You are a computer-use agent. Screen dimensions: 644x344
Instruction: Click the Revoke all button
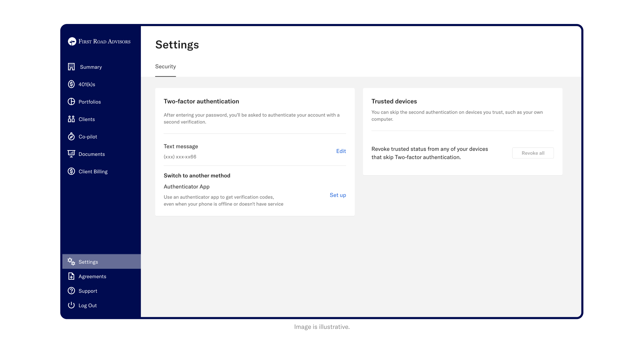pyautogui.click(x=533, y=153)
